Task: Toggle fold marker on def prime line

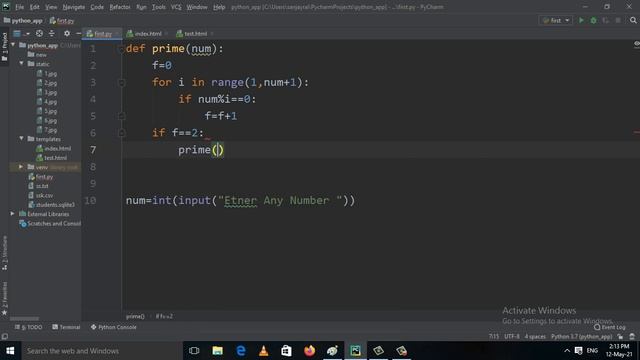Action: pyautogui.click(x=121, y=49)
